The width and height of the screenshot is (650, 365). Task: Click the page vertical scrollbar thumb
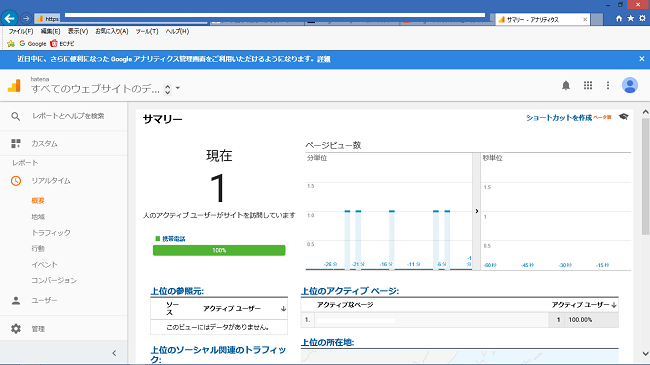[645, 176]
